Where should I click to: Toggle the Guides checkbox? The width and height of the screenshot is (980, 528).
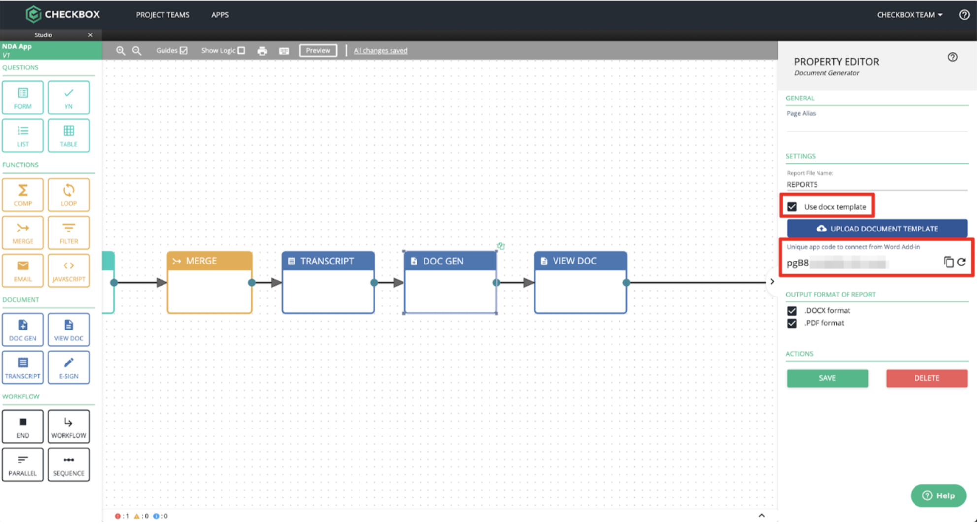click(184, 50)
